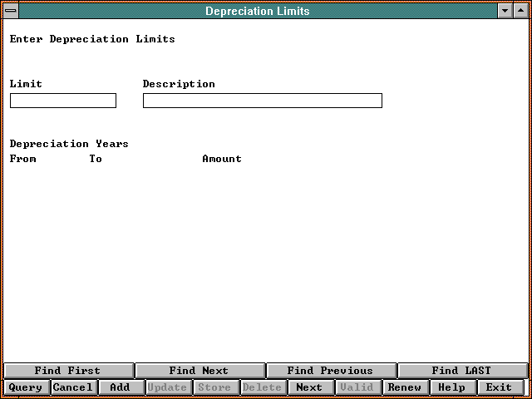Image resolution: width=532 pixels, height=399 pixels.
Task: Click the Find Next button
Action: [199, 371]
